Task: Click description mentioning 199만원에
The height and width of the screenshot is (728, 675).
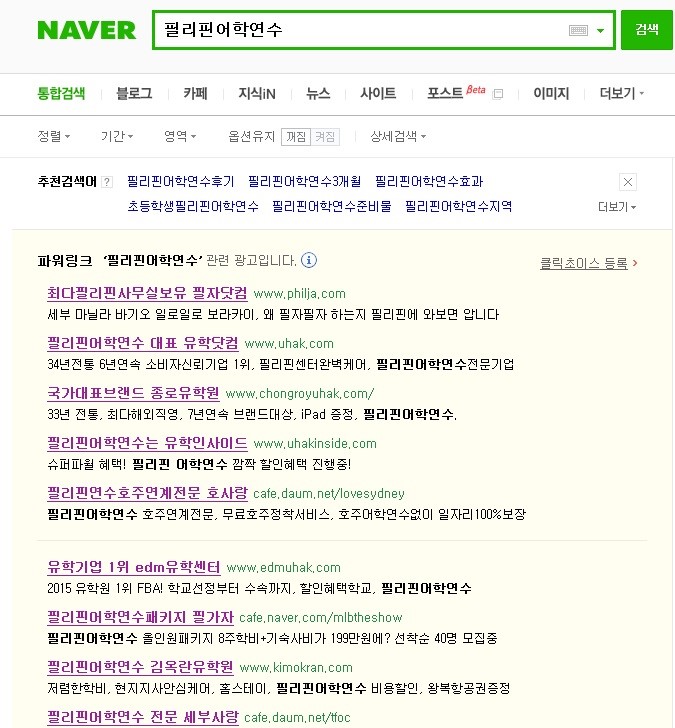Action: click(x=272, y=638)
